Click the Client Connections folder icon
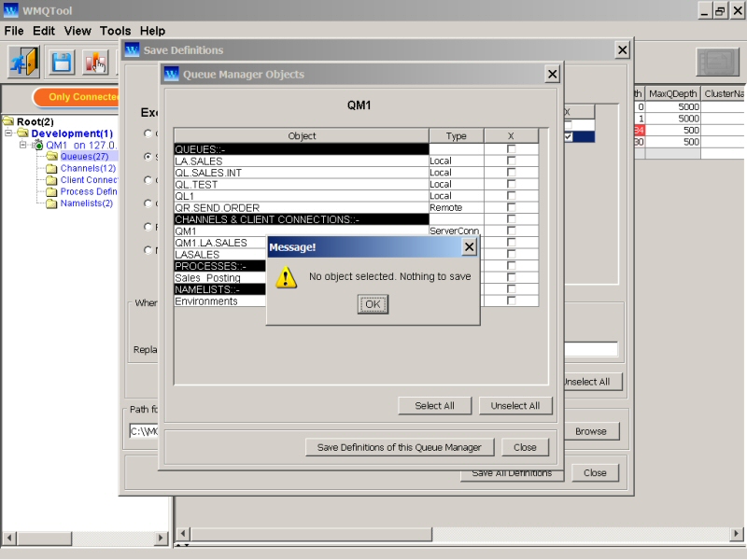747x560 pixels. tap(52, 180)
